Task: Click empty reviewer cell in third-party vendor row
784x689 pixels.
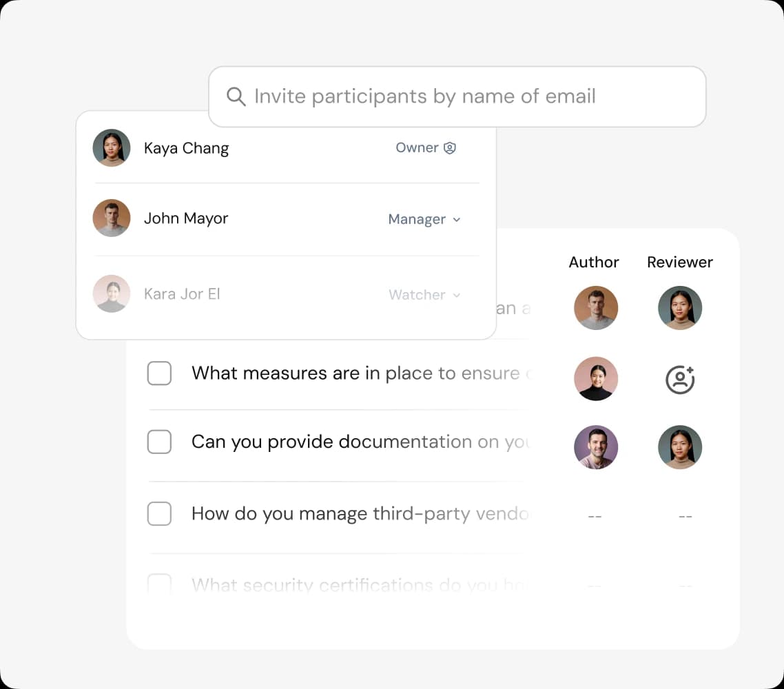Action: pyautogui.click(x=685, y=516)
